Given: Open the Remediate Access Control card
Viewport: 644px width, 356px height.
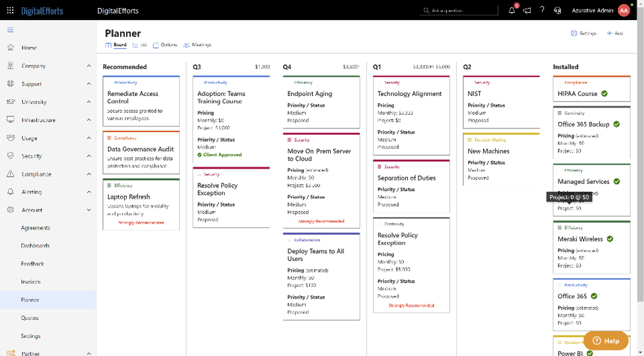Looking at the screenshot, I should point(141,101).
